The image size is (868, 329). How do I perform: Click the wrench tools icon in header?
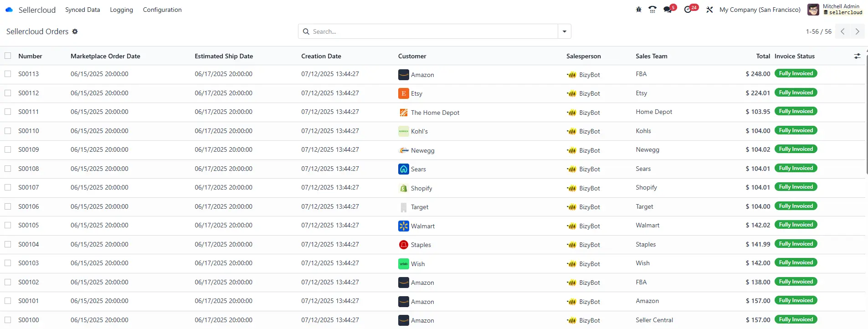709,10
